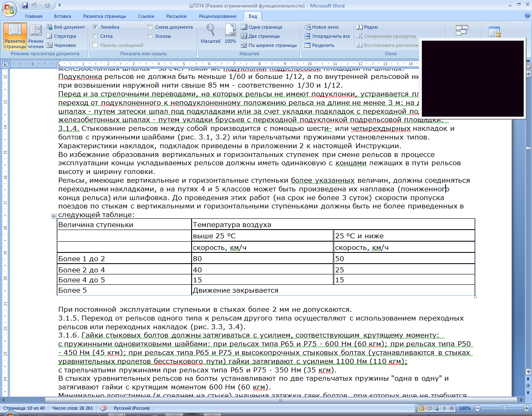Viewport: 532px width, 416px height.
Task: Select Full Screen Reading status bar icon
Action: click(429, 408)
